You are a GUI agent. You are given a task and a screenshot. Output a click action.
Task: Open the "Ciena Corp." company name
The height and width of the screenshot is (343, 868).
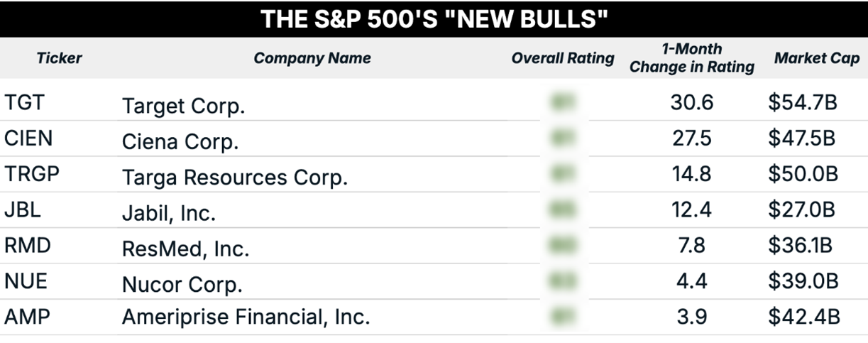pos(180,141)
